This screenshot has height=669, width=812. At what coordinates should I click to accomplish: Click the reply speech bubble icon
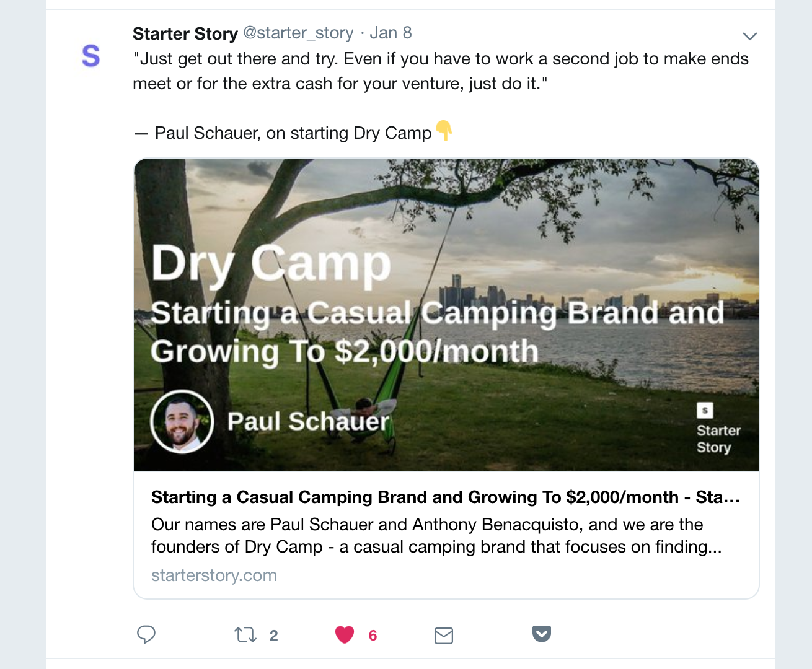click(146, 634)
